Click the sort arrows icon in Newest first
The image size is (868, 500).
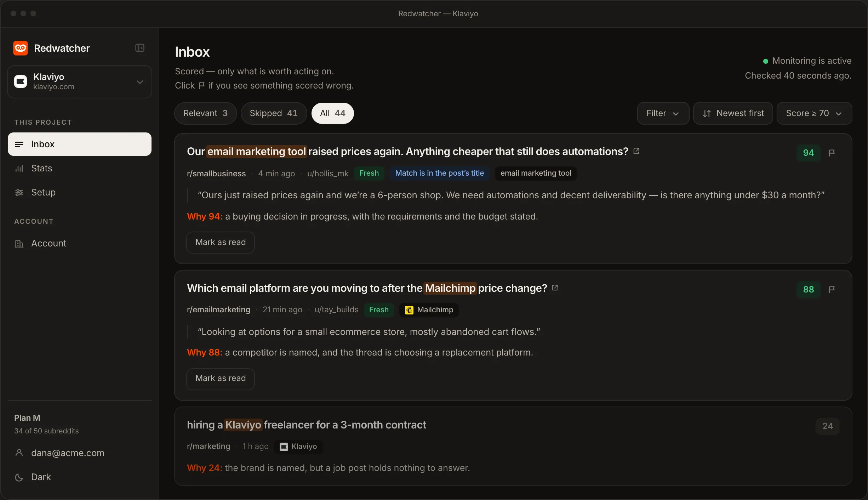[x=707, y=114]
